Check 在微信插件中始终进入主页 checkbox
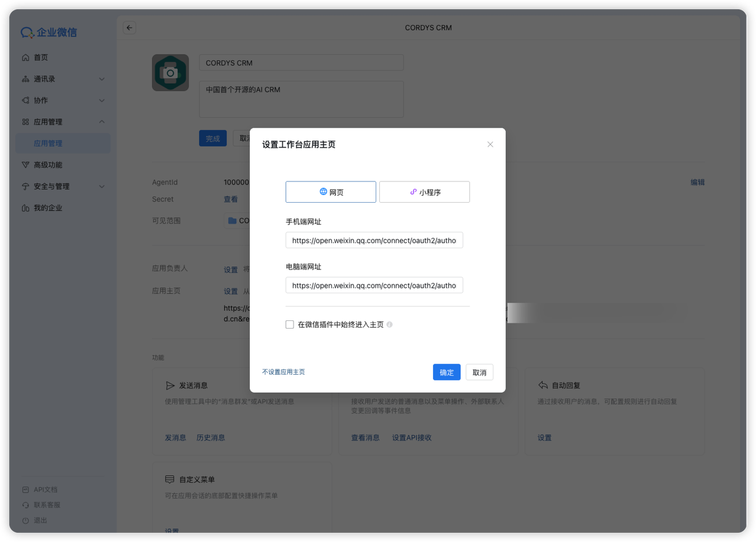Image resolution: width=756 pixels, height=542 pixels. tap(289, 324)
